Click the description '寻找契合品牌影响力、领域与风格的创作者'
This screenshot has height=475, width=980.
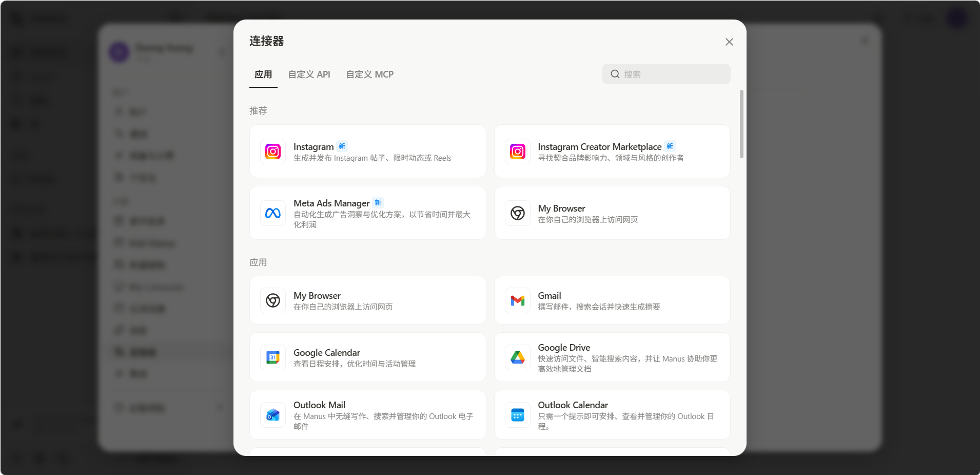click(x=611, y=158)
